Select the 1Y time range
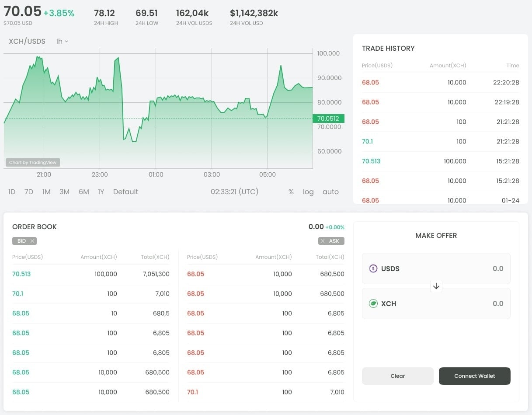 101,192
